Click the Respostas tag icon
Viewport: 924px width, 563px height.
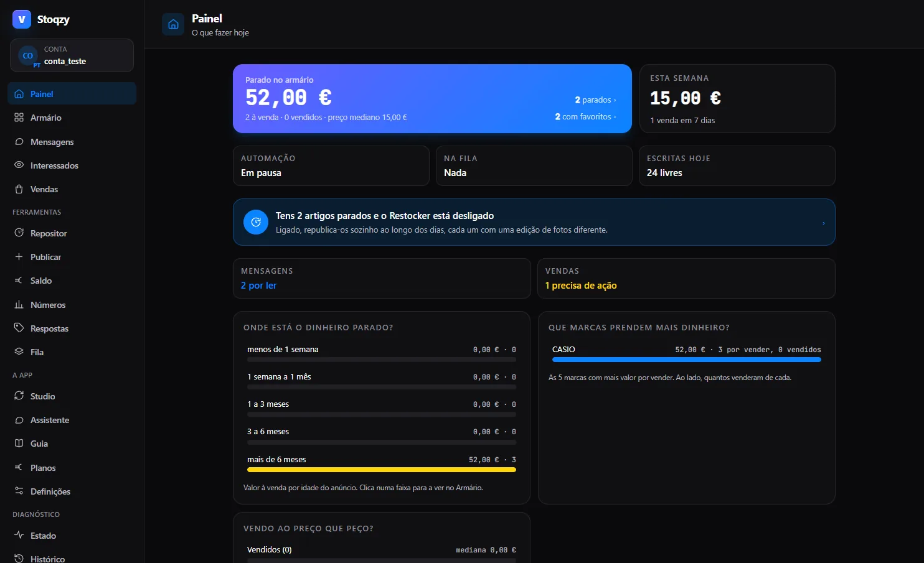point(19,328)
